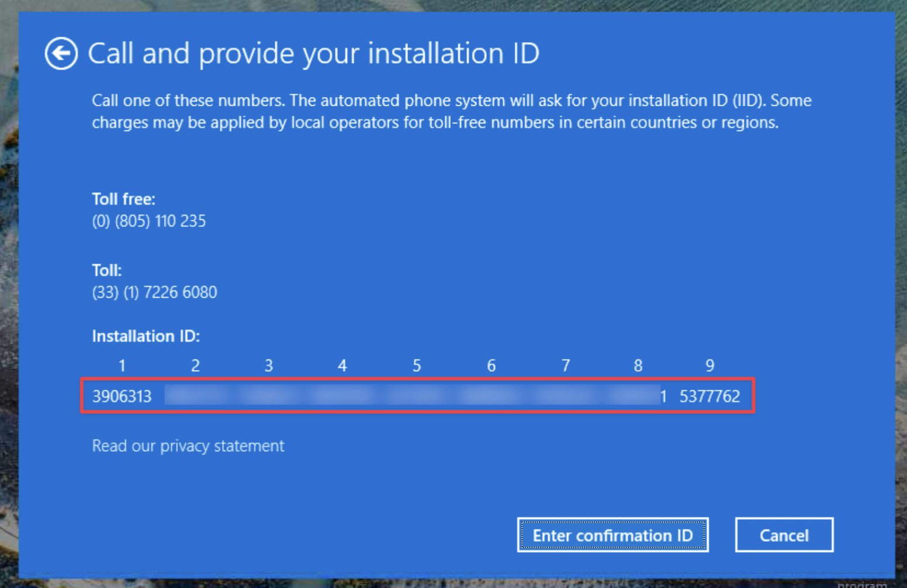Click the highlighted Installation ID row

click(x=418, y=396)
